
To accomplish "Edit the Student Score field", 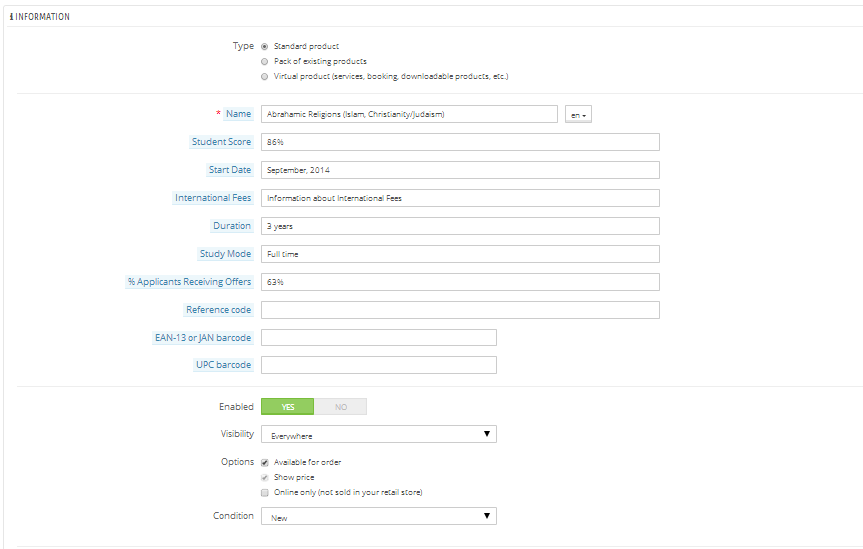I will [460, 142].
